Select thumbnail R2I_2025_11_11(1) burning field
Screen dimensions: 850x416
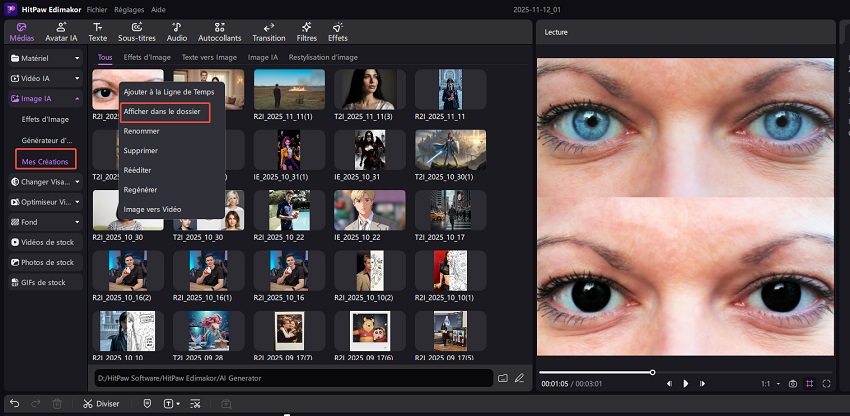point(289,89)
